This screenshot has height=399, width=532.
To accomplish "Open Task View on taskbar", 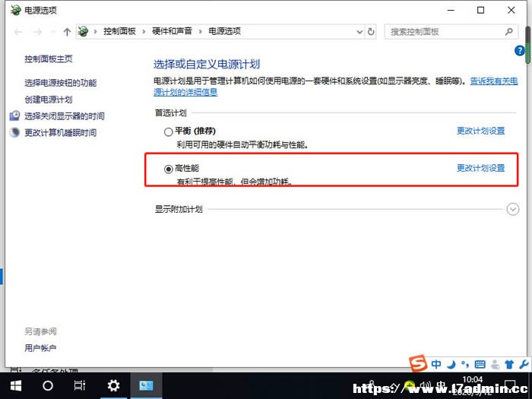I will pos(80,386).
